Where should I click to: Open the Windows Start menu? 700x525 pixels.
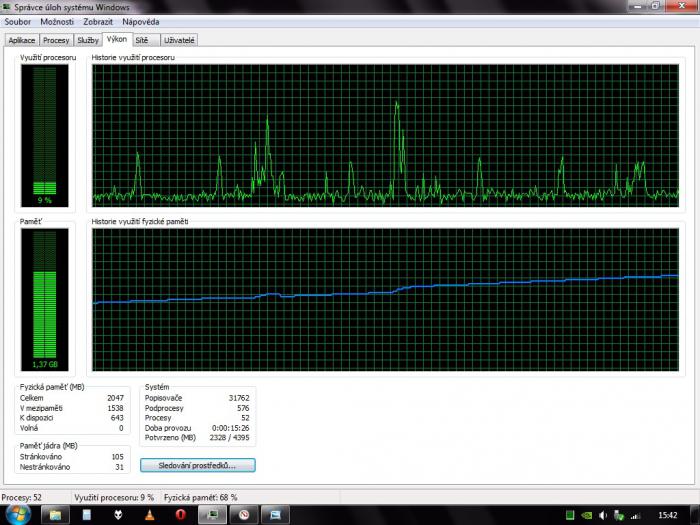tap(18, 515)
